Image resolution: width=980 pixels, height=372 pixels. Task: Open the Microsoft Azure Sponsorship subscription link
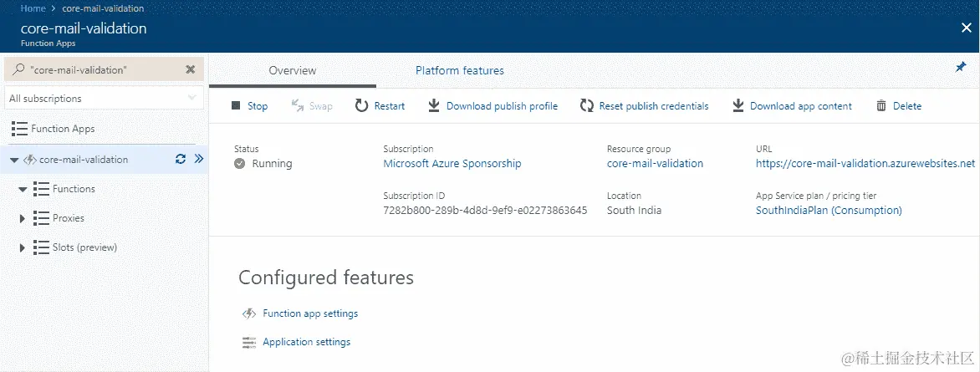452,163
